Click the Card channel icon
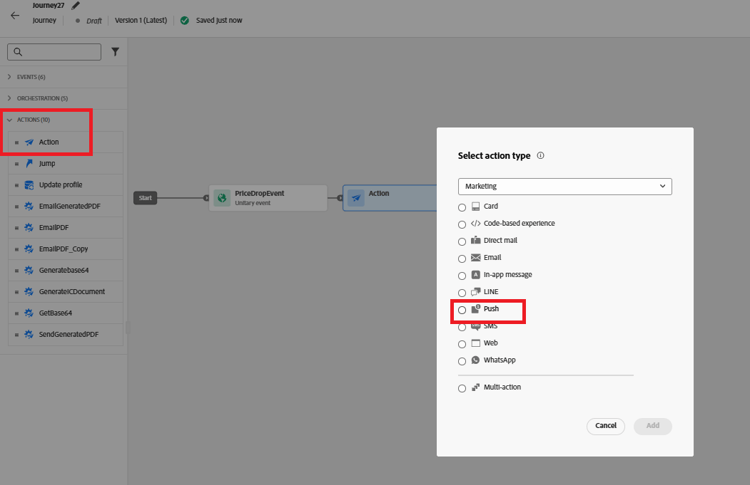 point(475,206)
